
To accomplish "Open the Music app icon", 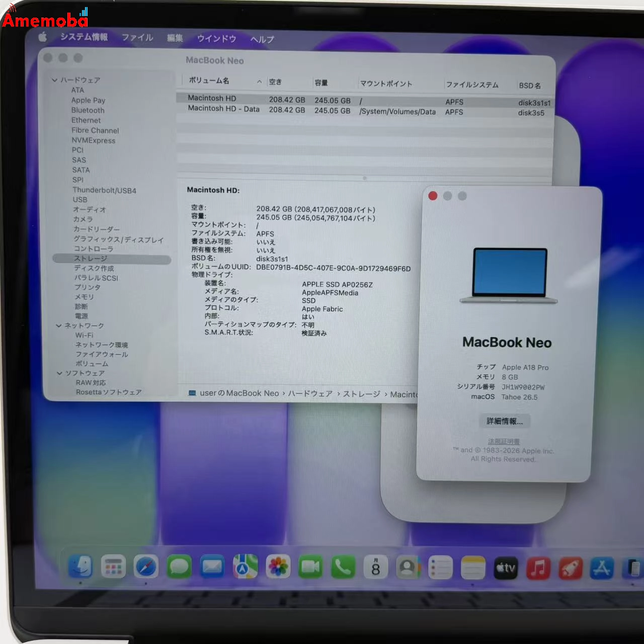I will point(538,569).
